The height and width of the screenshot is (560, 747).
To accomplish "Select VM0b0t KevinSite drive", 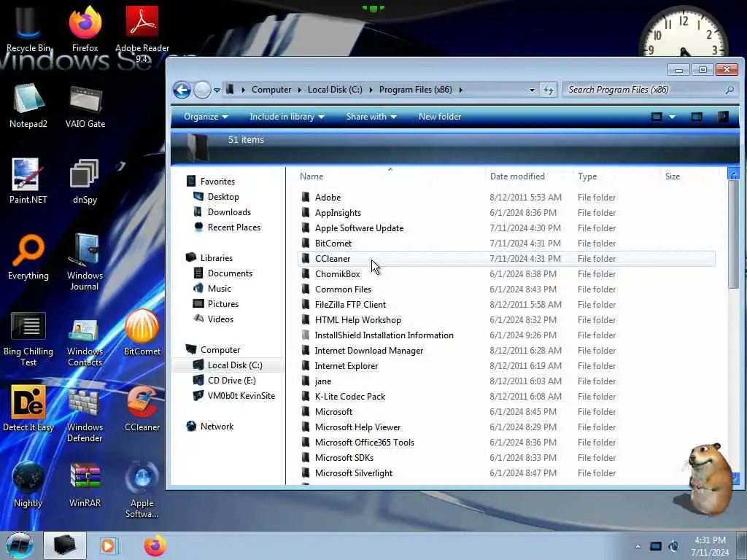I will click(x=241, y=396).
